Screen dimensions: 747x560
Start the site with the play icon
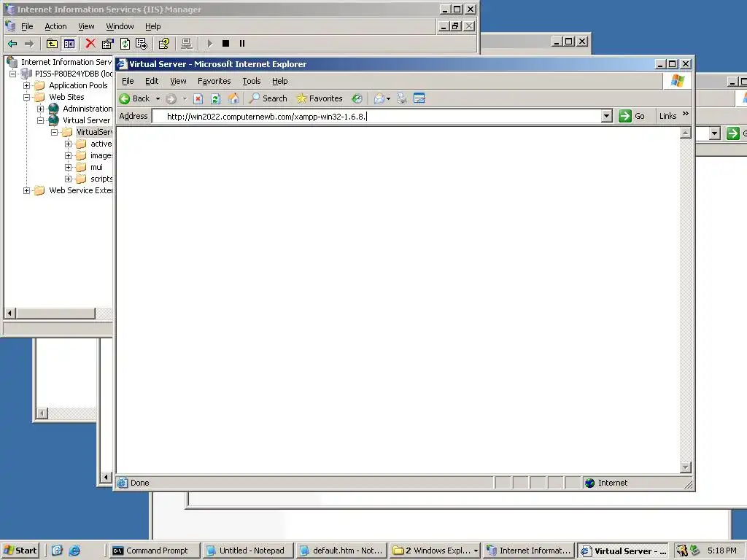pos(209,43)
